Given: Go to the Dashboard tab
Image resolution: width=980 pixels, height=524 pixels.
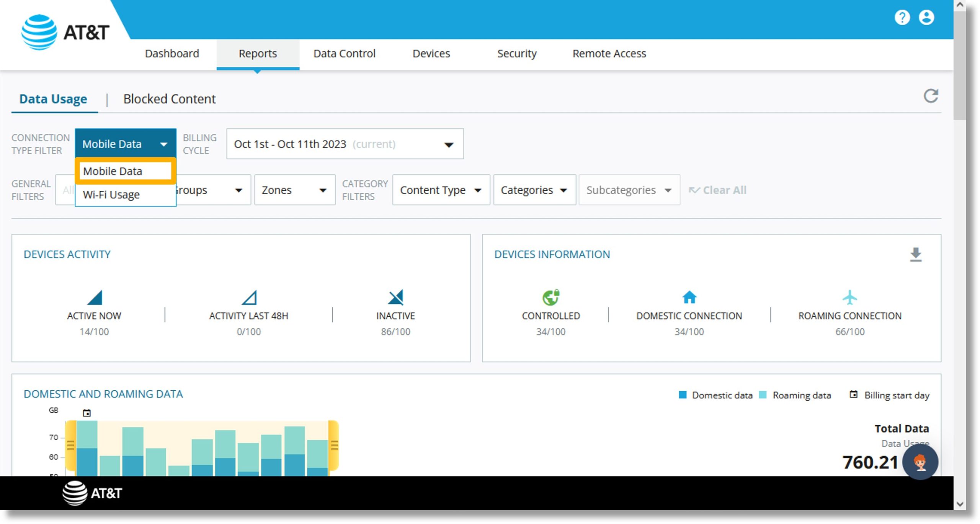Looking at the screenshot, I should (x=172, y=54).
